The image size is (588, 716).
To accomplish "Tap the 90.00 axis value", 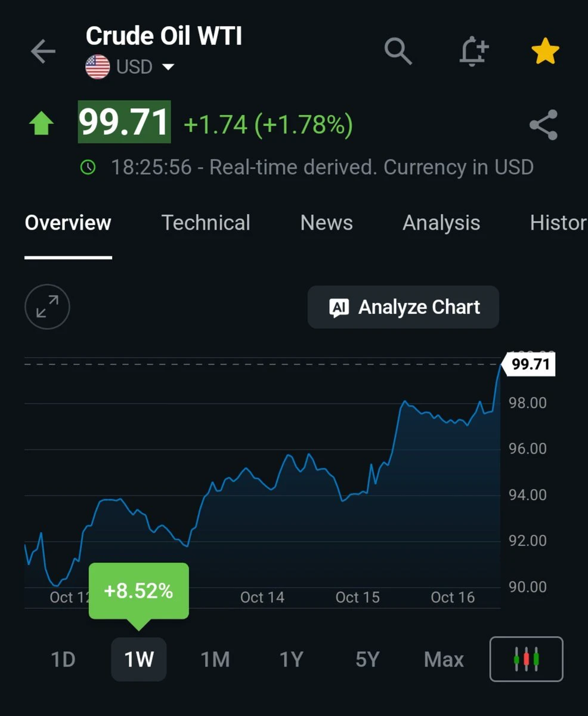I will point(528,587).
